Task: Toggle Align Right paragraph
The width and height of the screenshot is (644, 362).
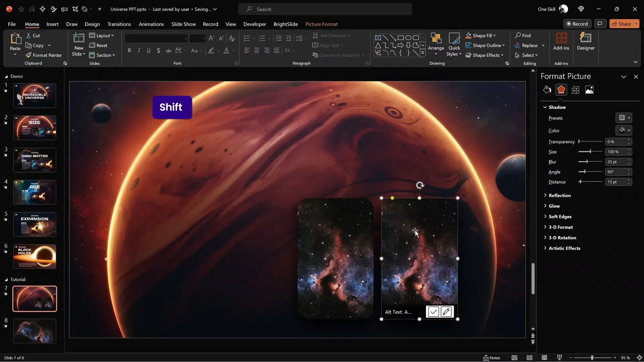Action: (x=267, y=50)
